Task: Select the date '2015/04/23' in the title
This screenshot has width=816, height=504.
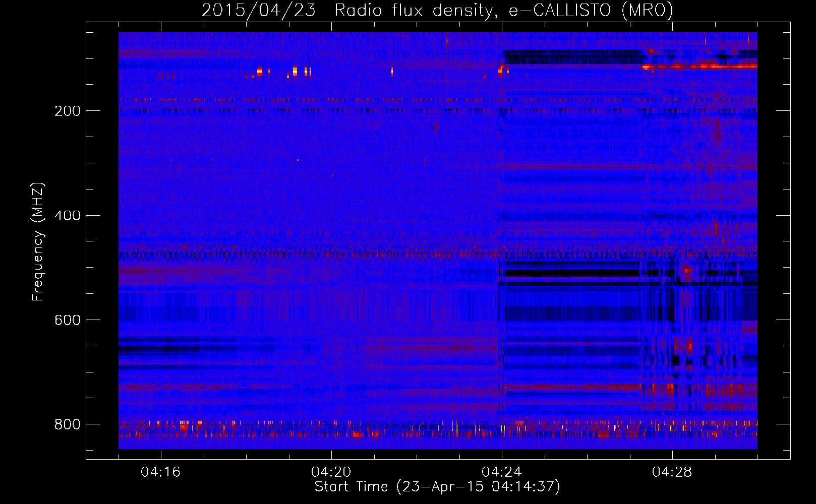Action: click(x=259, y=10)
